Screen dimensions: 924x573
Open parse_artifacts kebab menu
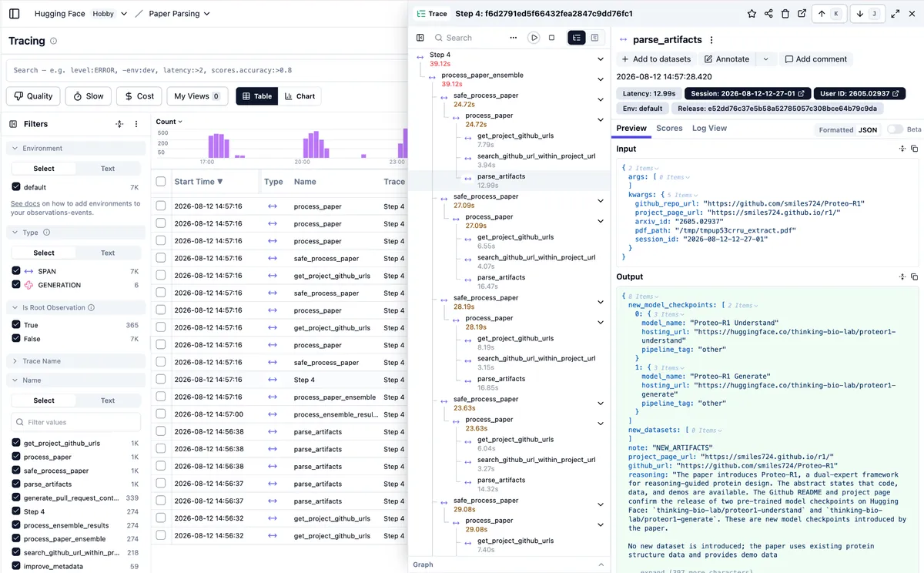coord(711,40)
